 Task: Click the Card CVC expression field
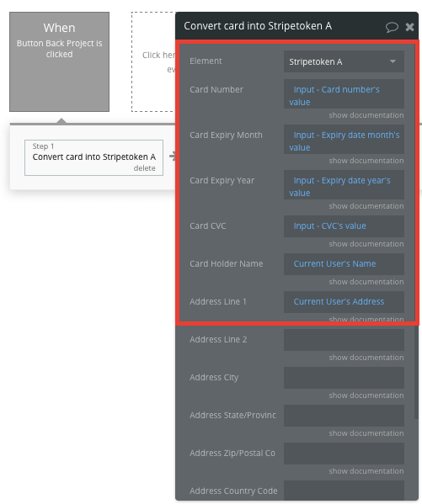click(x=344, y=226)
